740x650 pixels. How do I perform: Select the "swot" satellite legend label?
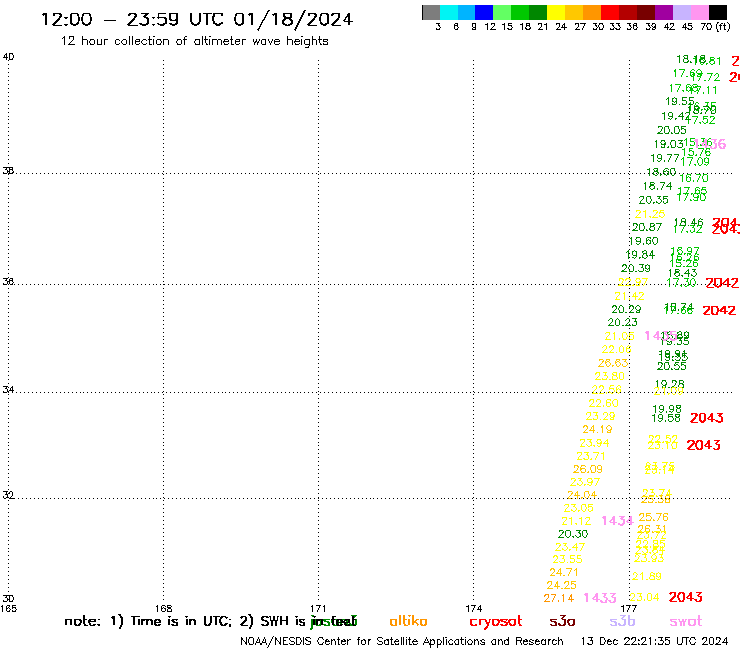point(686,621)
